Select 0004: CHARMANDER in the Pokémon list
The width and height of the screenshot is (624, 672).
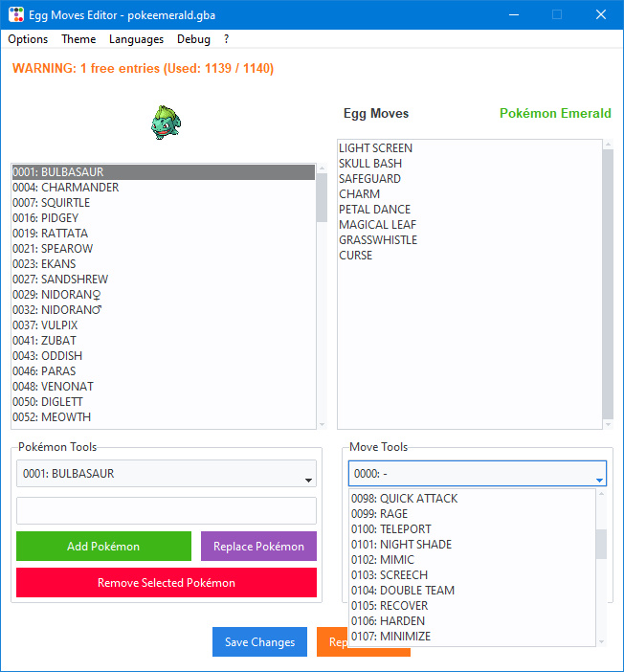[66, 188]
